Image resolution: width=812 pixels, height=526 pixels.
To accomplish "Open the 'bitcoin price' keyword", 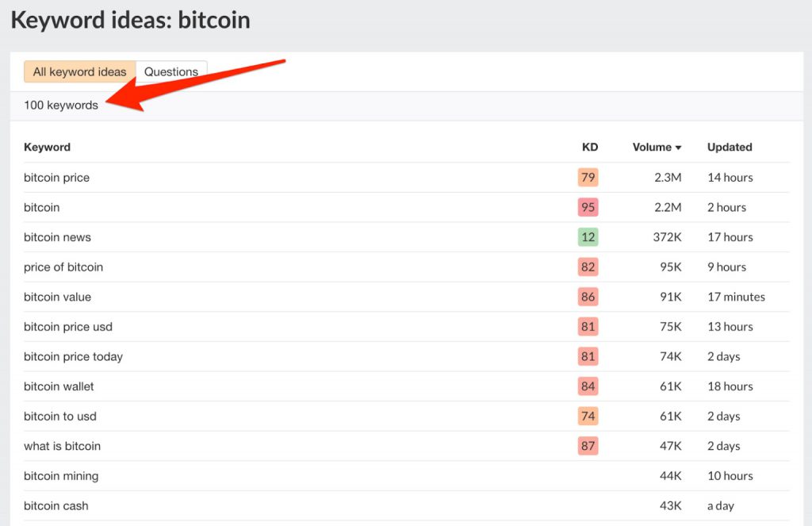I will [x=56, y=178].
